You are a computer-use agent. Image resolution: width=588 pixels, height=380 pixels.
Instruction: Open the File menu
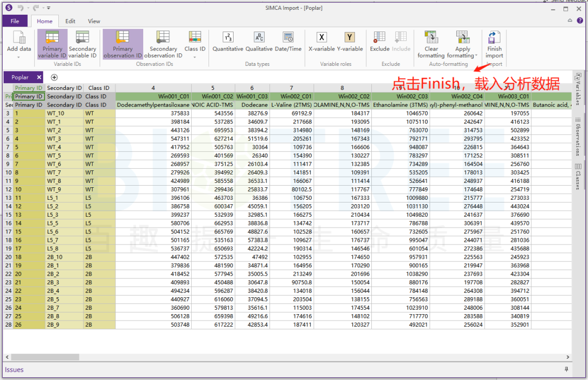tap(15, 21)
